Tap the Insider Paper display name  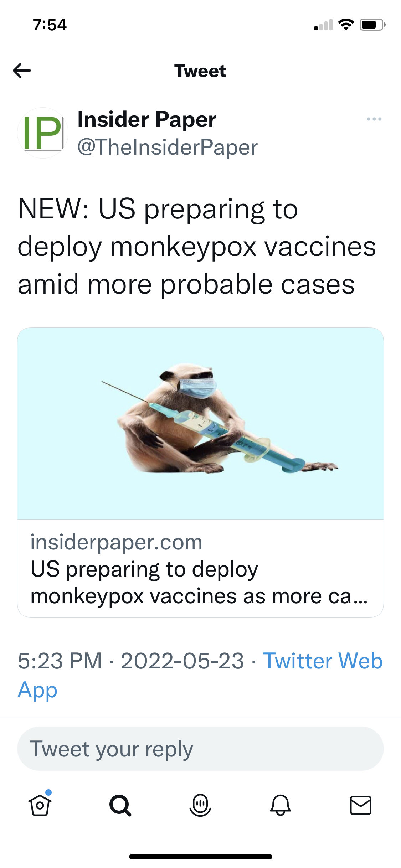tap(147, 119)
